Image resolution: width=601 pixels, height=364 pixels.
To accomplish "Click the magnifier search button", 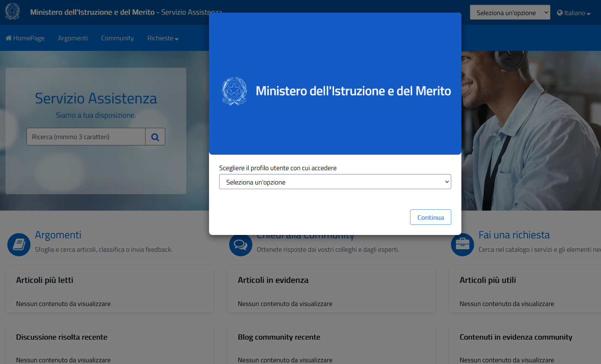I will pyautogui.click(x=155, y=137).
